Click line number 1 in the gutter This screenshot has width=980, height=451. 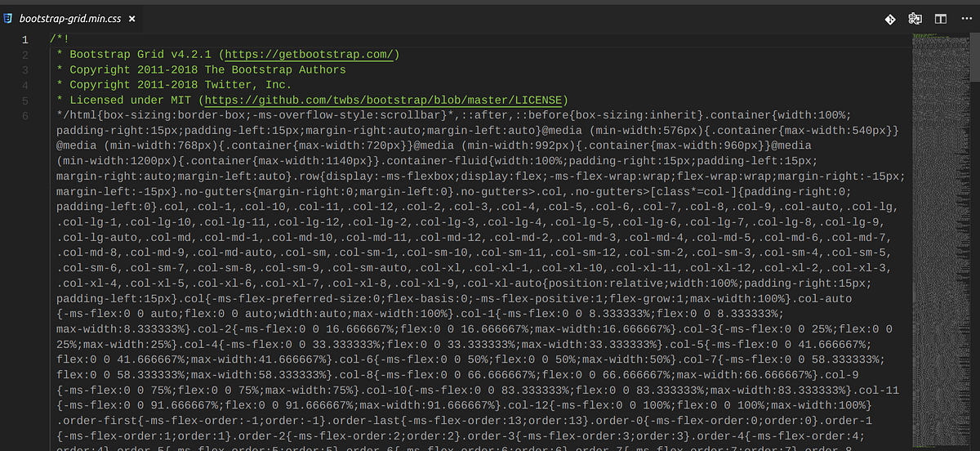point(24,39)
